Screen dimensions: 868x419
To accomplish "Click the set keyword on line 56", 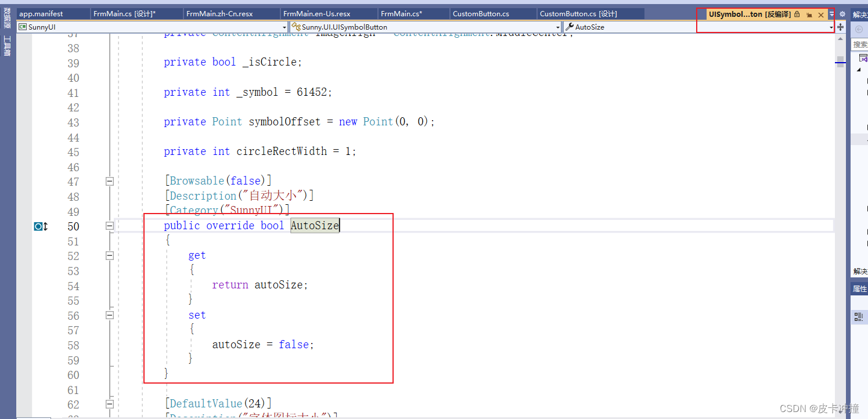I will coord(197,315).
